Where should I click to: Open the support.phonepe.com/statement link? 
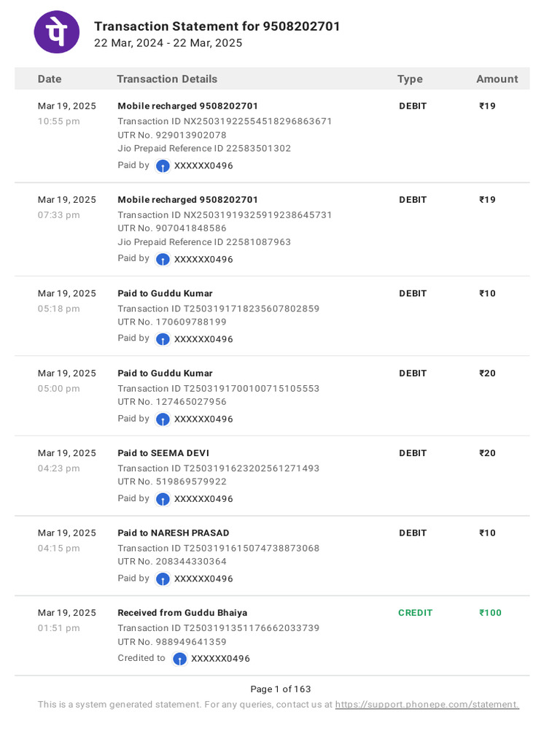click(427, 705)
